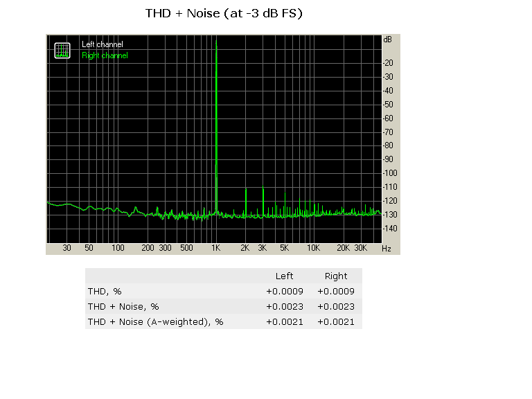This screenshot has width=532, height=399.
Task: Click the Hz unit label
Action: click(x=386, y=249)
